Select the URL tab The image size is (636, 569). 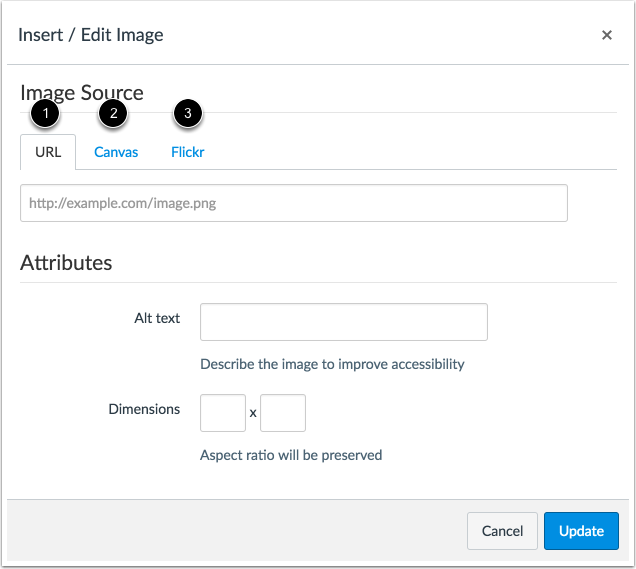(48, 152)
